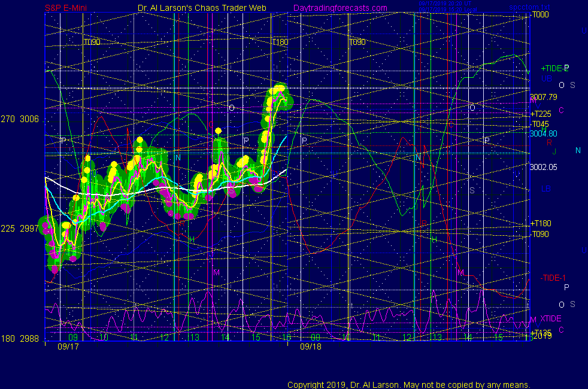Select the '+T225' line label
This screenshot has height=389, width=588.
point(541,114)
